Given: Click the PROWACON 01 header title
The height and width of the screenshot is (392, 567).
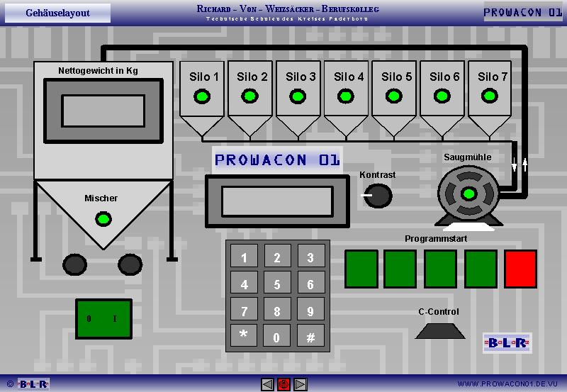Looking at the screenshot, I should tap(522, 13).
